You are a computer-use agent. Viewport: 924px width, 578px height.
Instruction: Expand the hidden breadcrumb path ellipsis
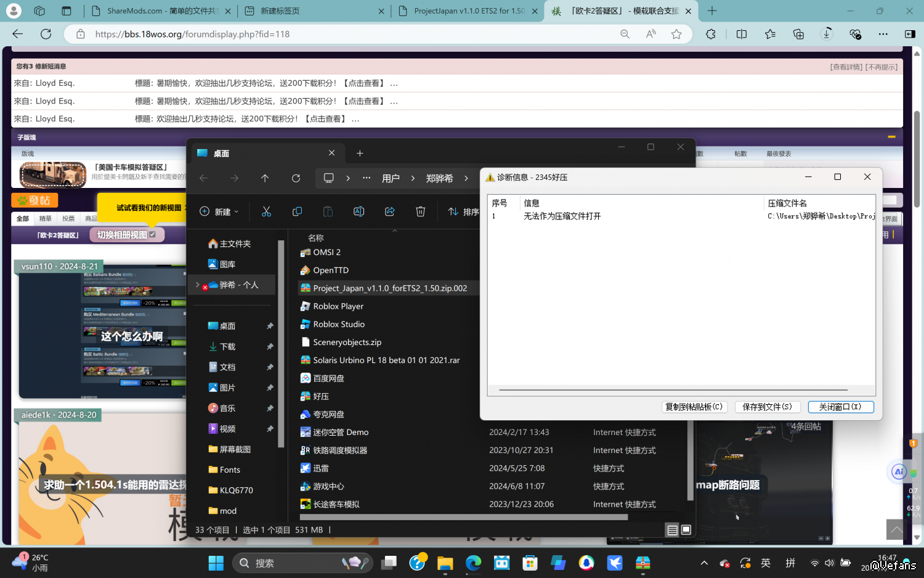(367, 178)
